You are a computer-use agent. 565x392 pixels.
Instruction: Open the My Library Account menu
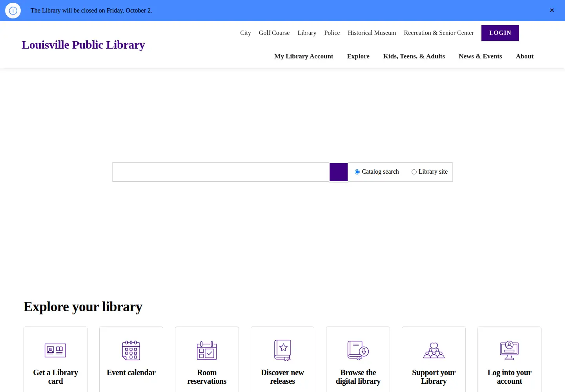(x=304, y=56)
